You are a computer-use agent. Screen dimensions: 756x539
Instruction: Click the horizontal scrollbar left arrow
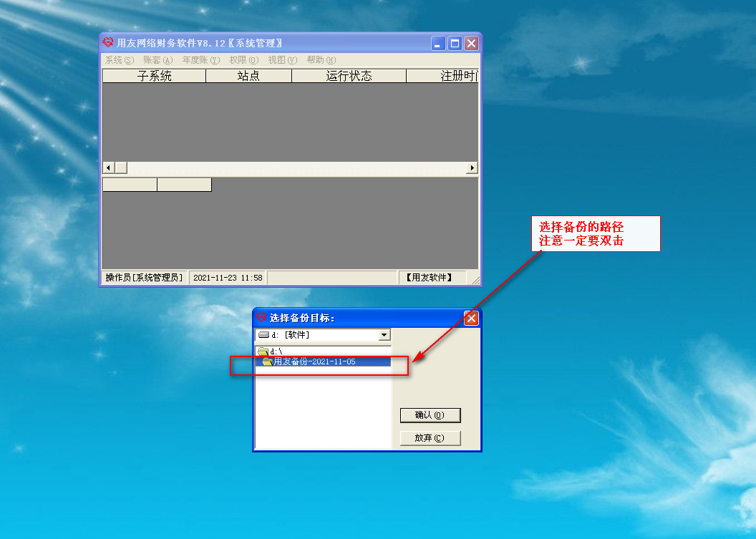pyautogui.click(x=108, y=167)
